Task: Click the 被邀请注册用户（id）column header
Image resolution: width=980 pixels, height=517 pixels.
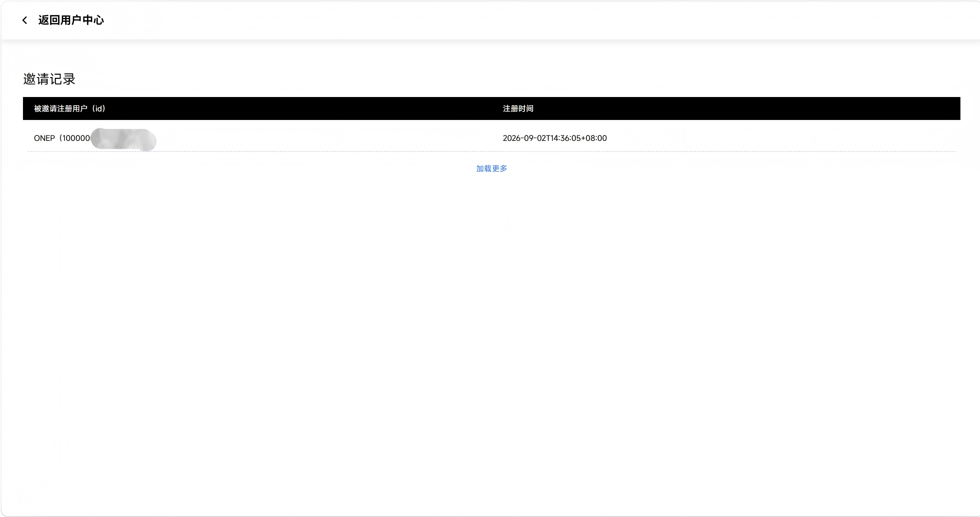Action: coord(70,108)
